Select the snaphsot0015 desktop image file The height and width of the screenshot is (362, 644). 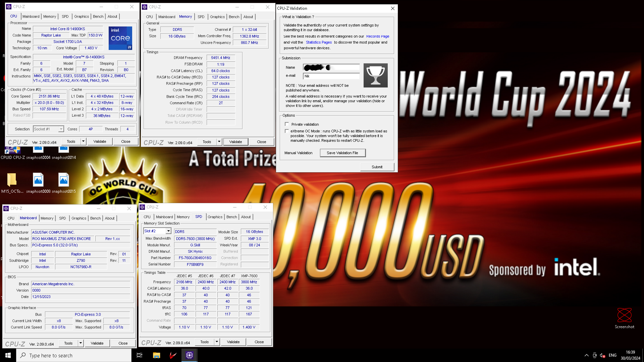64,183
